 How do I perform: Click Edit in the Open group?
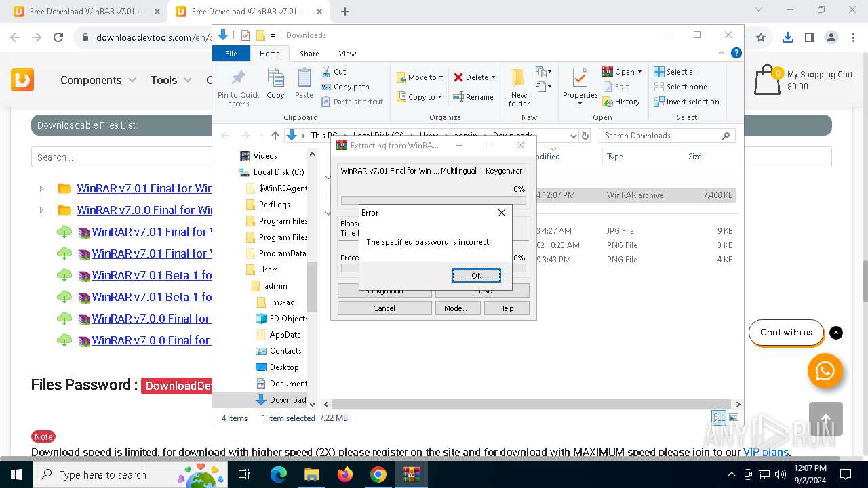(x=616, y=87)
